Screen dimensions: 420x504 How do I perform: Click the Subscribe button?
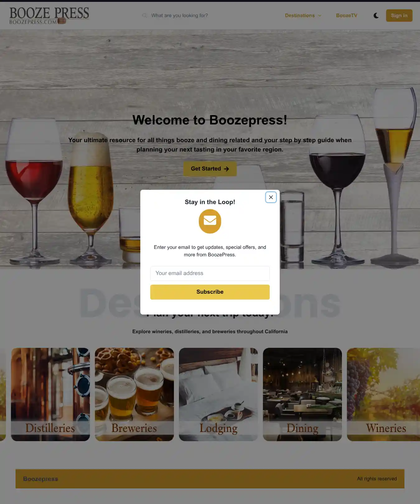(x=210, y=292)
